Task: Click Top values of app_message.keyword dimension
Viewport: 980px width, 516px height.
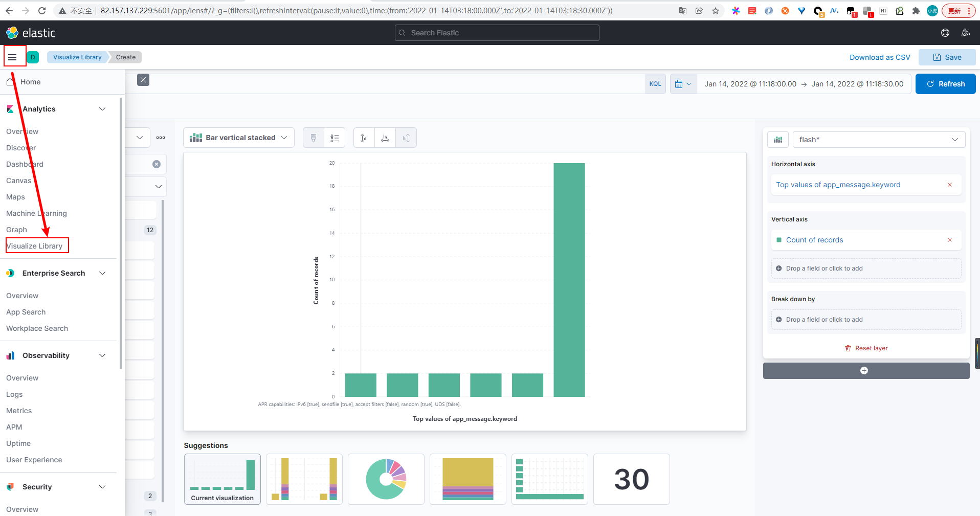Action: [x=838, y=185]
